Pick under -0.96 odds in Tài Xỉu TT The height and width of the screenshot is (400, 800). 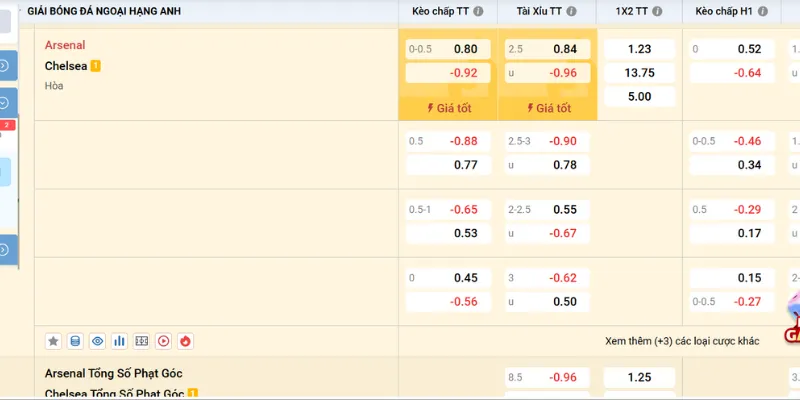pyautogui.click(x=547, y=73)
